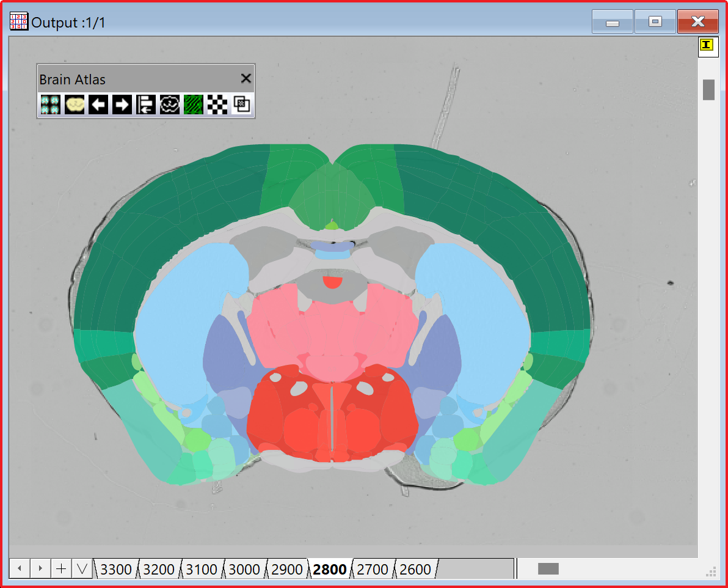Toggle the brain outline overlay

(169, 104)
